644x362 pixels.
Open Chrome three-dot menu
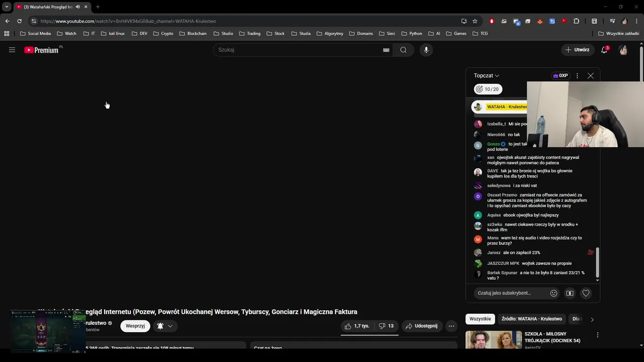636,21
